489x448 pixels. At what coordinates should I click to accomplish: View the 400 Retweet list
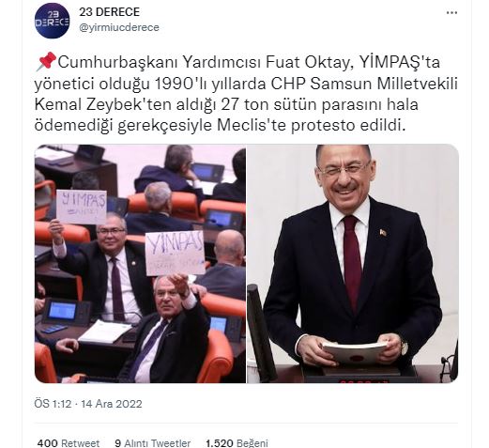pos(69,443)
